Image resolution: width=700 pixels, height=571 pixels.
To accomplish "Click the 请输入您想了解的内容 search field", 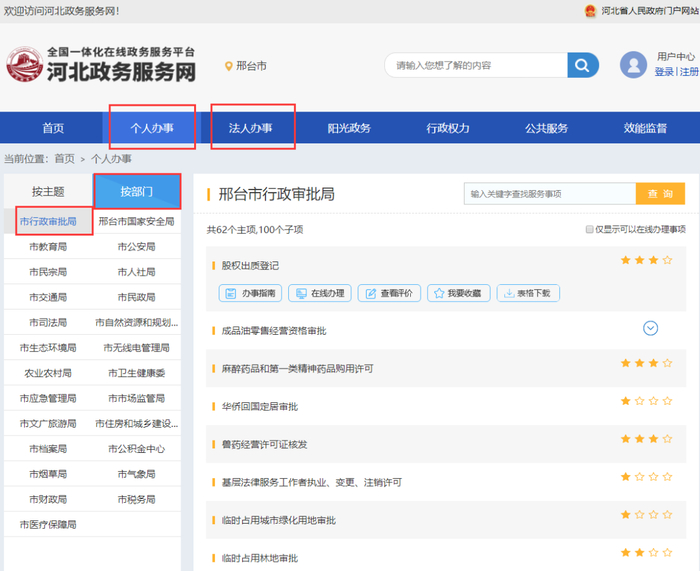I will [475, 65].
